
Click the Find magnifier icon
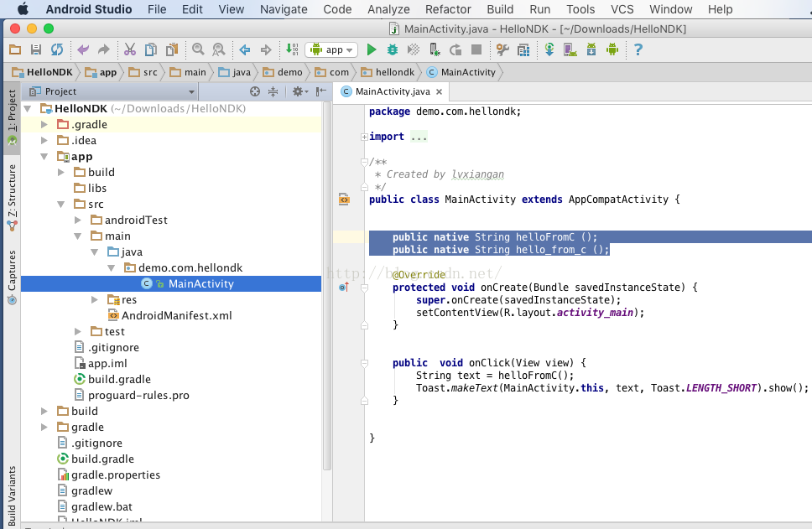pos(198,49)
